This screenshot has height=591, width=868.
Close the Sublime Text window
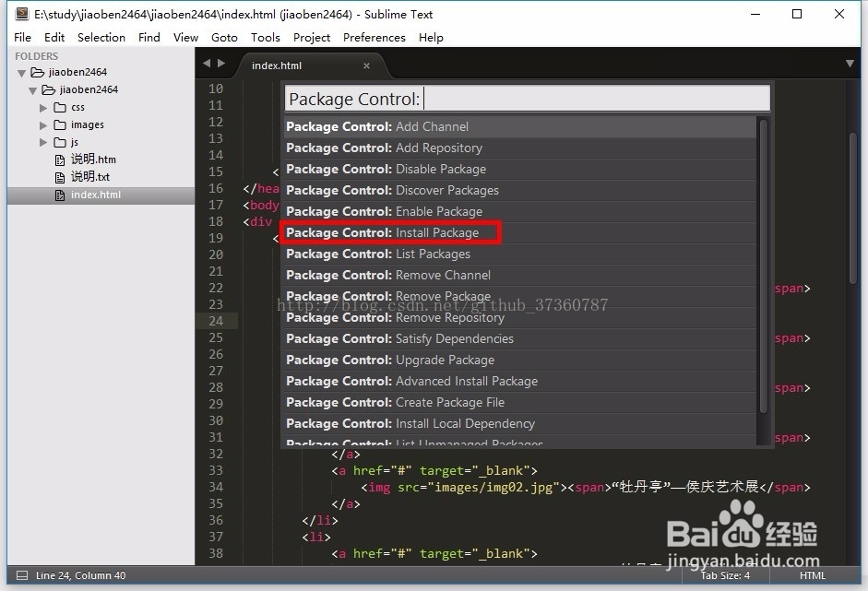(839, 14)
